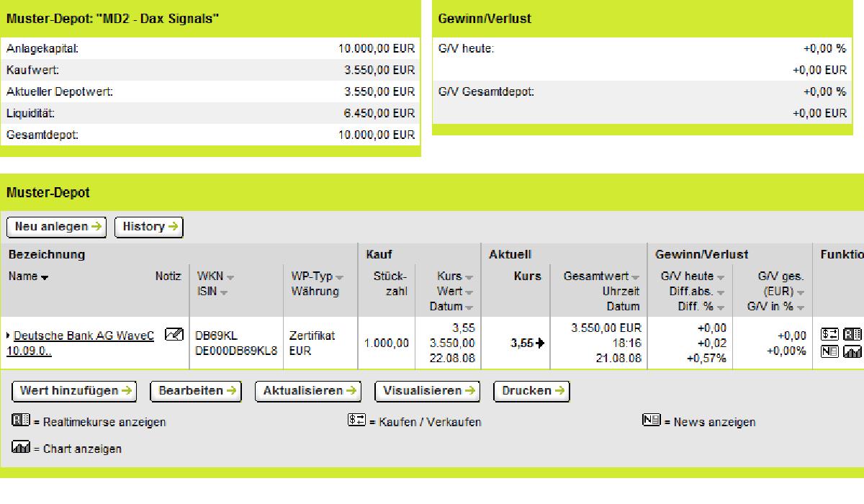864x504 pixels.
Task: Click the Zertifikat type cell
Action: tap(312, 336)
